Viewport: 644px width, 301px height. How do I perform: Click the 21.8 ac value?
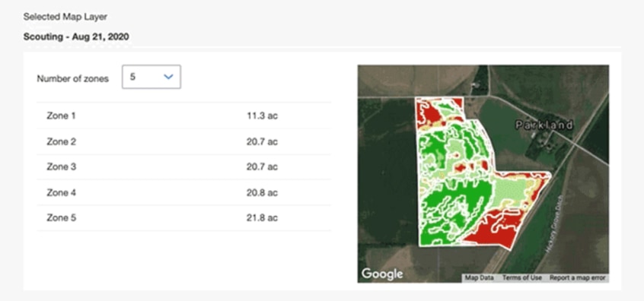pyautogui.click(x=262, y=217)
